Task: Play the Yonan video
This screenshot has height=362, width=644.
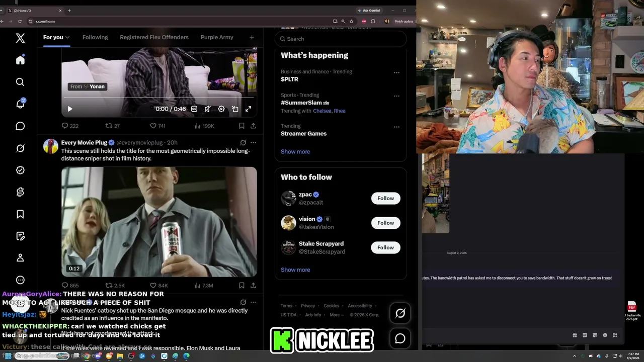Action: [x=70, y=109]
